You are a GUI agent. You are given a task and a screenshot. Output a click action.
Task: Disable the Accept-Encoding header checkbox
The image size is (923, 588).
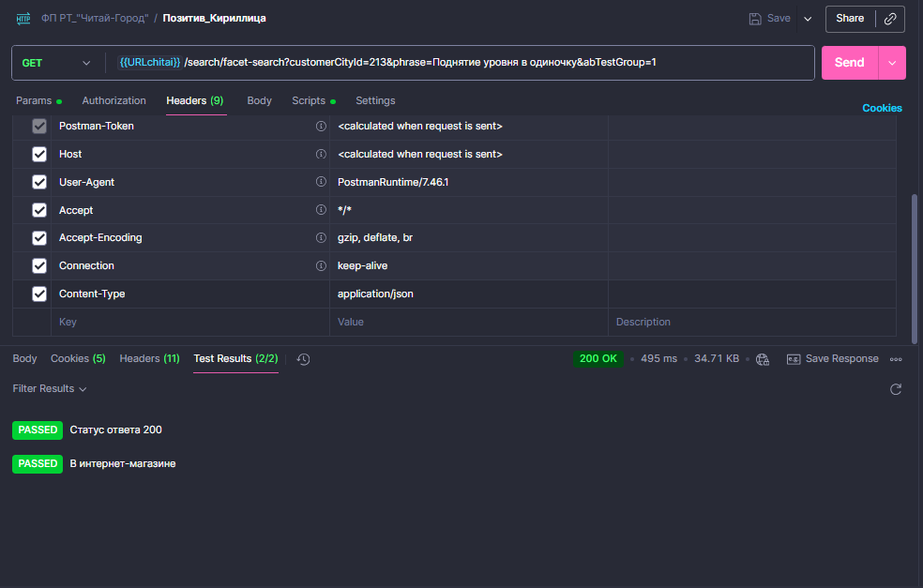click(x=39, y=238)
